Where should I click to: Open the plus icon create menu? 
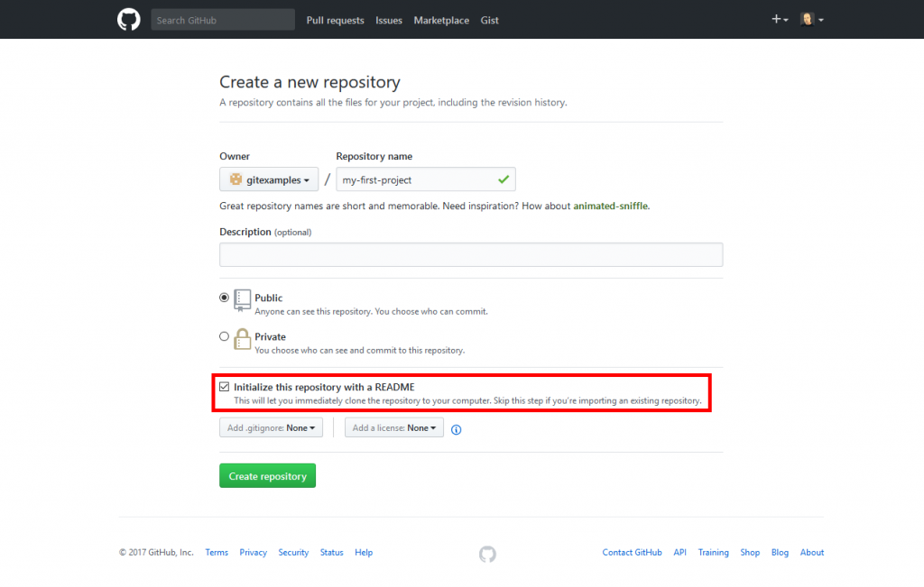tap(775, 19)
